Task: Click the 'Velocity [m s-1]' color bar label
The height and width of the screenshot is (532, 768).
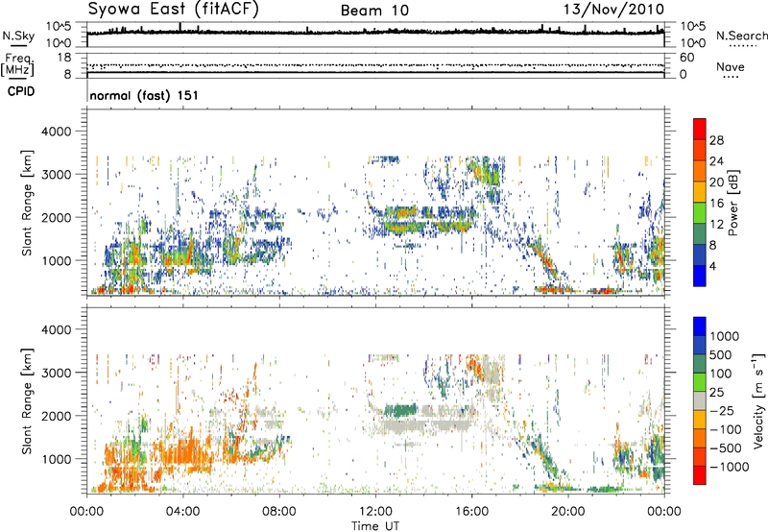Action: (758, 400)
